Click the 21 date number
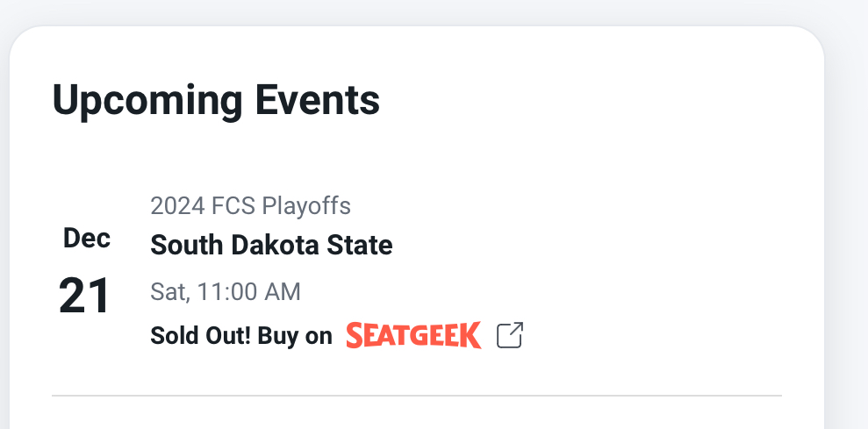868x429 pixels. tap(85, 297)
